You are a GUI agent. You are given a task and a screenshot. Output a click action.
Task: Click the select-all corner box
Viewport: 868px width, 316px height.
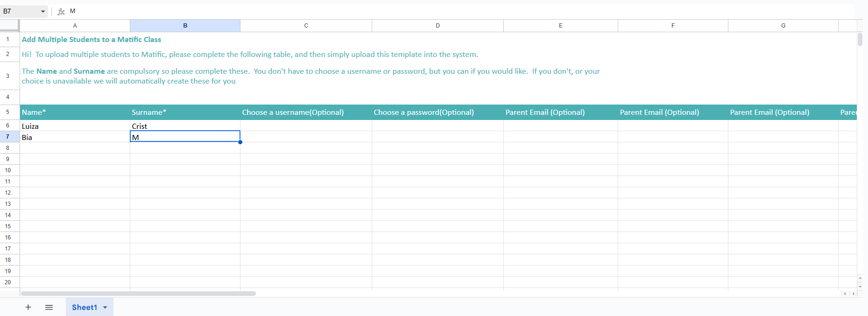(10, 25)
